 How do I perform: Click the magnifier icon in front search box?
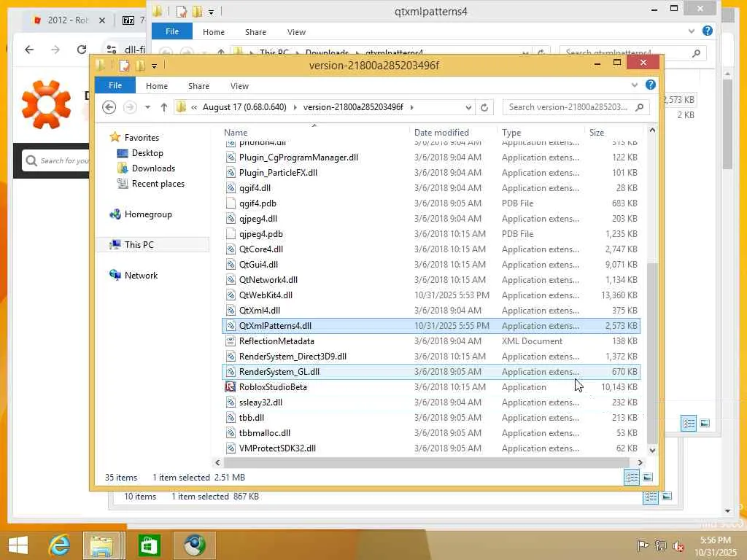pyautogui.click(x=640, y=107)
